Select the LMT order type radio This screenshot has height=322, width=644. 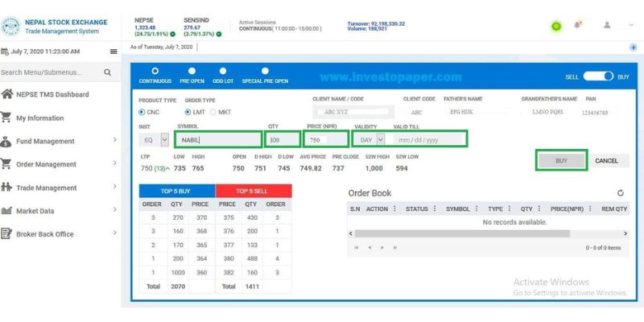(x=188, y=112)
